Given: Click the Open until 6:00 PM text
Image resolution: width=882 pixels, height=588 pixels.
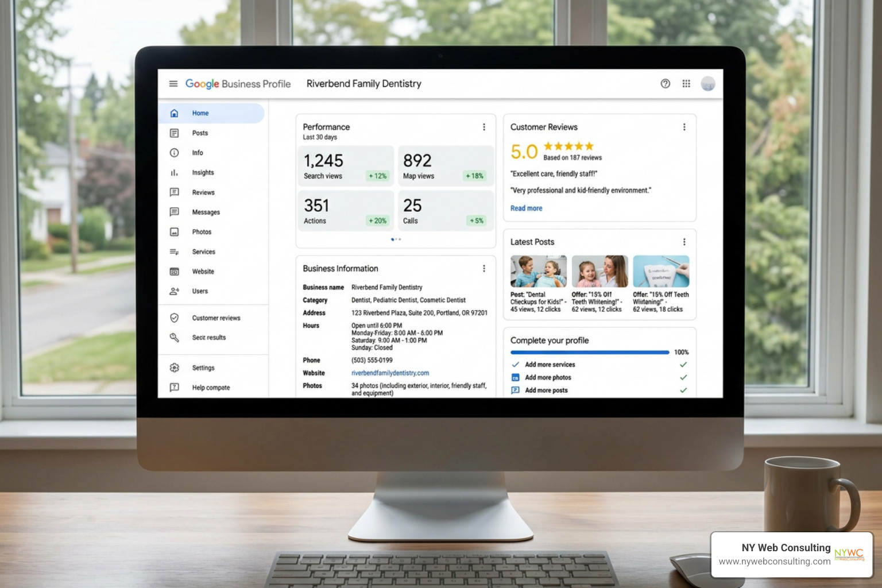Looking at the screenshot, I should tap(377, 326).
